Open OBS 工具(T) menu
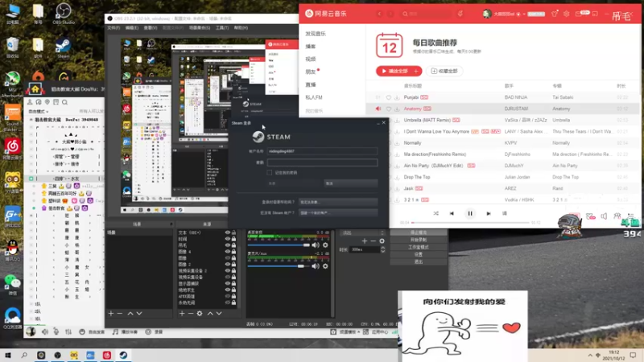This screenshot has height=362, width=644. 222,28
